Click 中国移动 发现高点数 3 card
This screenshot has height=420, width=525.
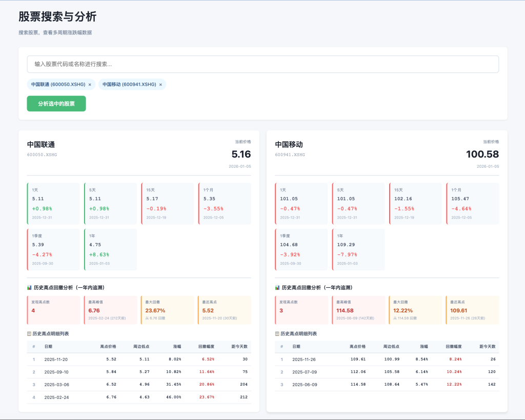301,310
